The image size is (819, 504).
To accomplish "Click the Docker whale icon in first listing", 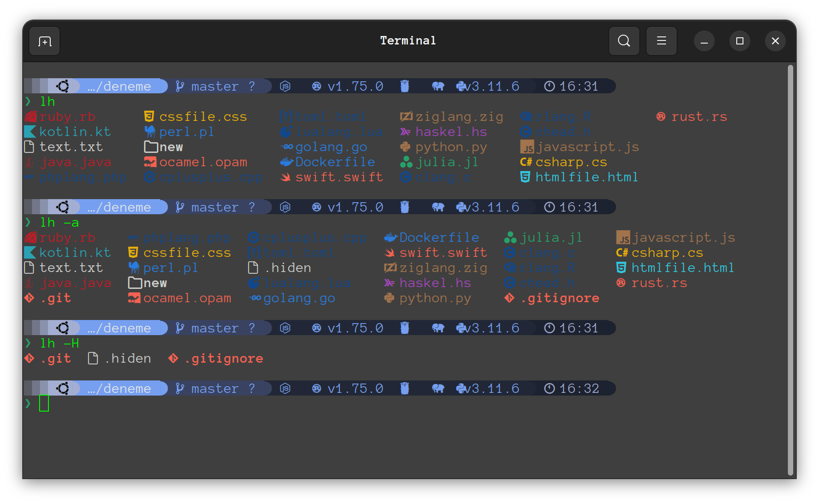I will (x=286, y=162).
